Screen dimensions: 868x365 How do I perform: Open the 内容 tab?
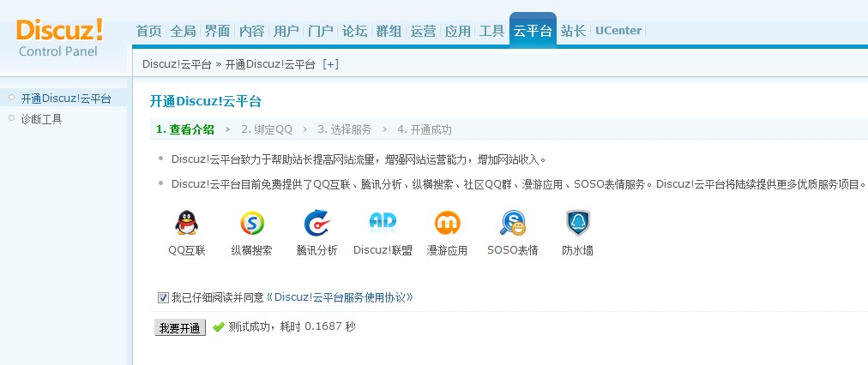252,31
